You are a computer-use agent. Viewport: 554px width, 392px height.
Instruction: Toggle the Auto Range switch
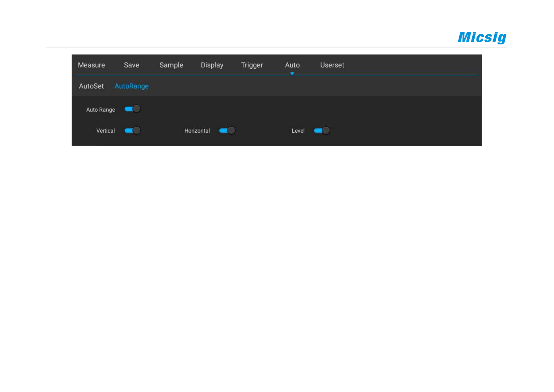(132, 109)
